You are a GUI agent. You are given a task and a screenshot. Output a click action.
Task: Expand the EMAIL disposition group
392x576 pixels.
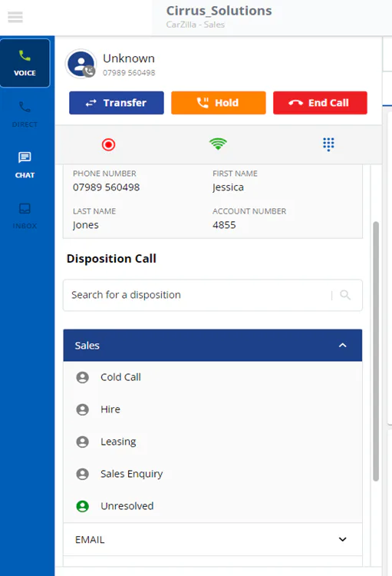point(212,539)
